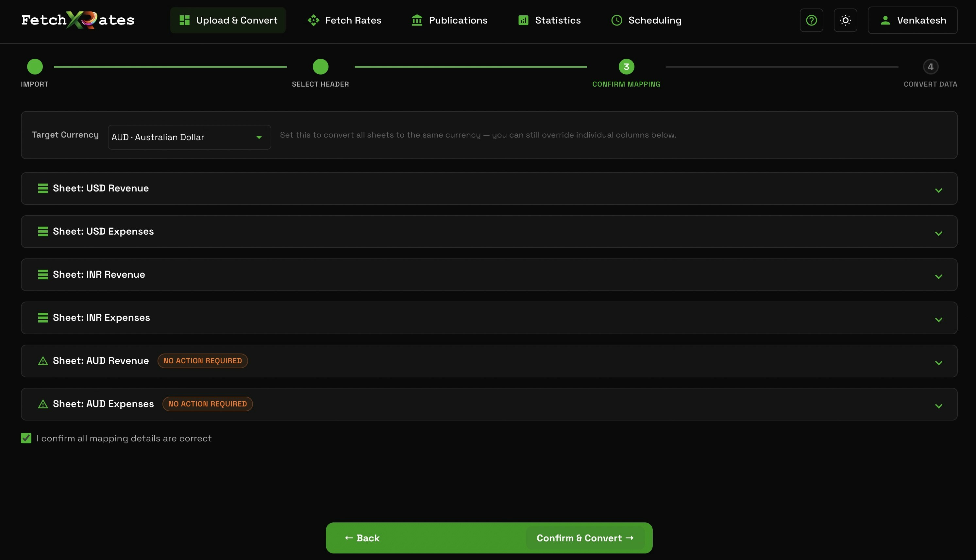Click the Sheet: AUD Expenses title
The width and height of the screenshot is (976, 560).
pyautogui.click(x=104, y=404)
